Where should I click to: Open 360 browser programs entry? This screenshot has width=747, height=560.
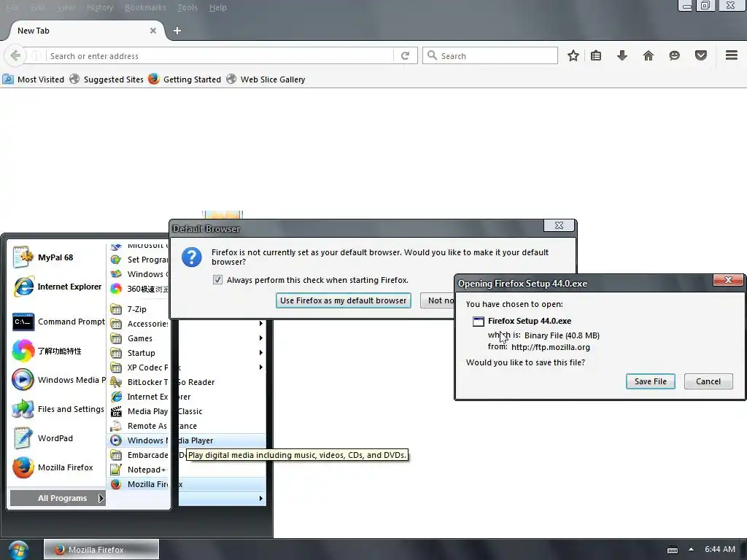(x=139, y=289)
